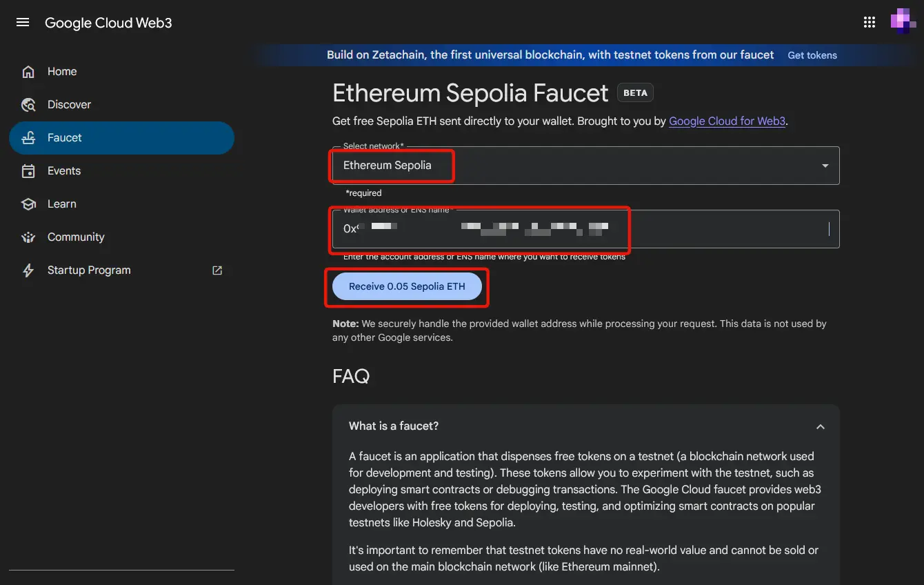Follow the Google Cloud for Web3 link
This screenshot has height=585, width=924.
pyautogui.click(x=727, y=121)
